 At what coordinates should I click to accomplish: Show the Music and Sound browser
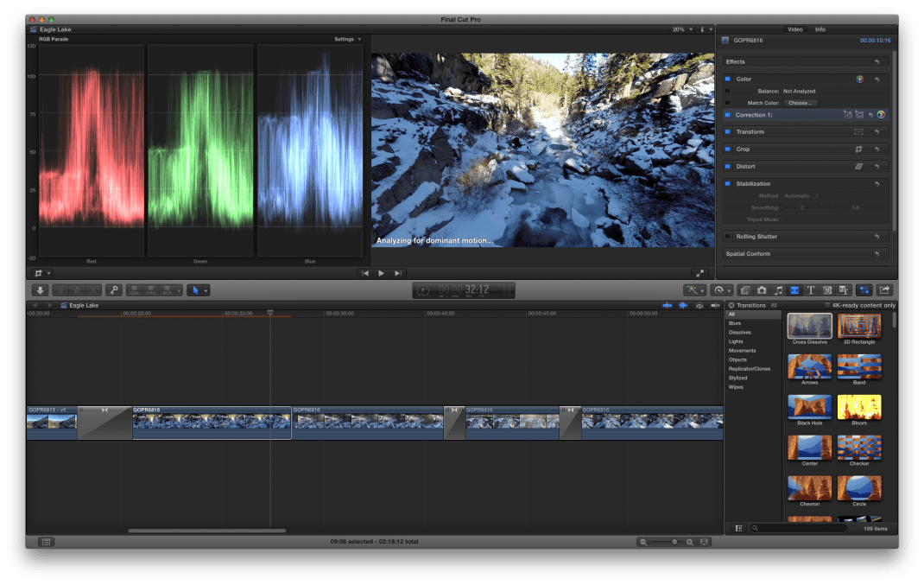click(x=778, y=290)
